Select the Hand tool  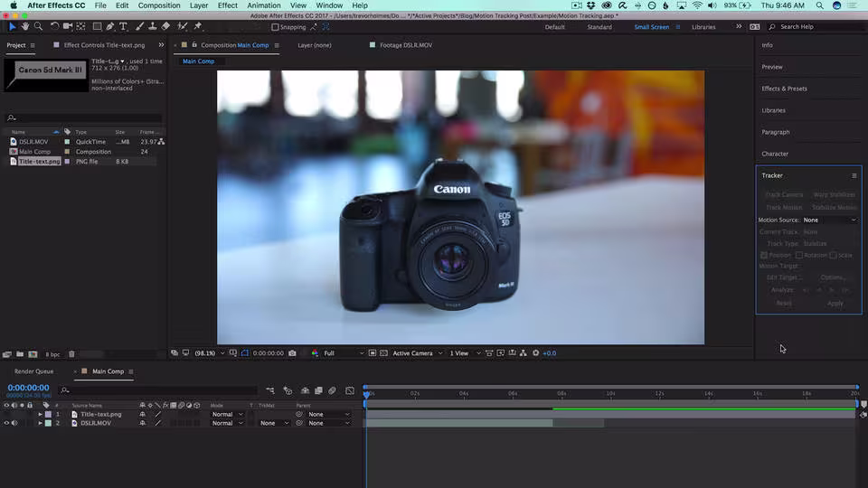(25, 26)
